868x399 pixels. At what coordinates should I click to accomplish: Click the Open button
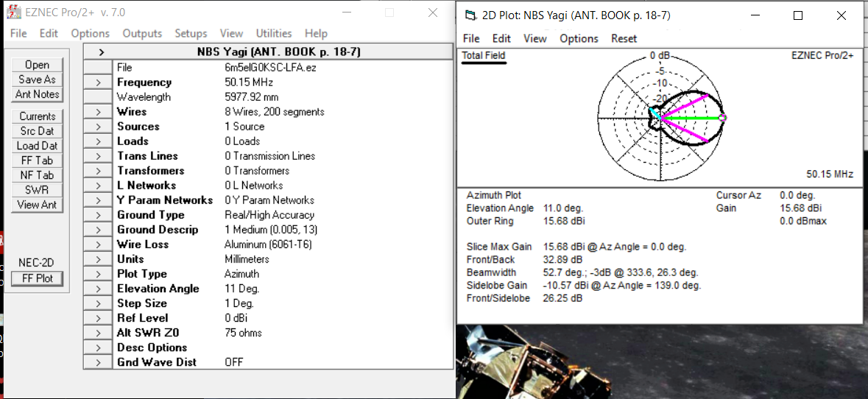coord(37,65)
